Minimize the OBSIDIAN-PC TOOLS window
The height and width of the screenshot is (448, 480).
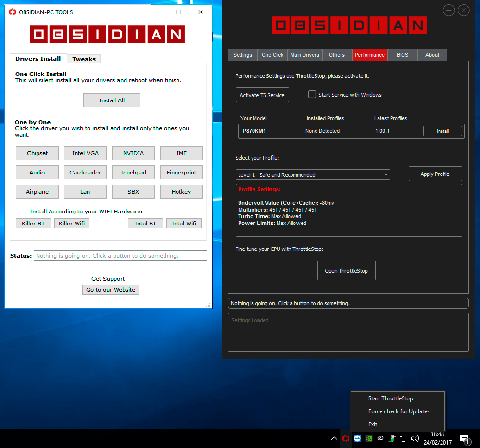click(x=157, y=12)
